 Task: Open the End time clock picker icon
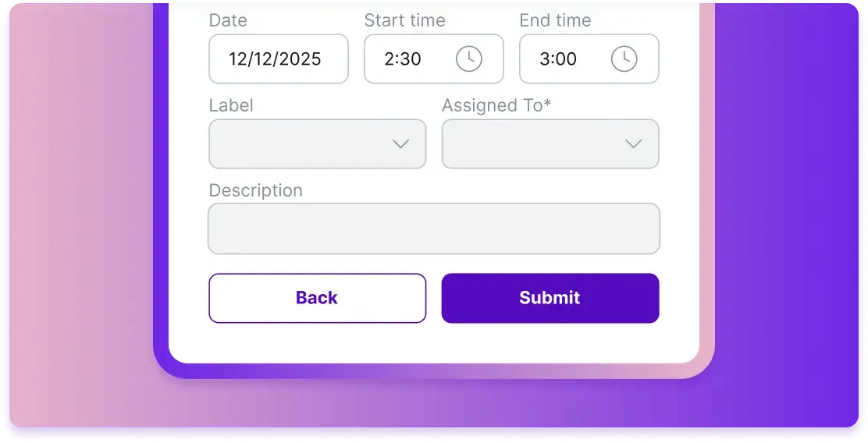coord(624,59)
